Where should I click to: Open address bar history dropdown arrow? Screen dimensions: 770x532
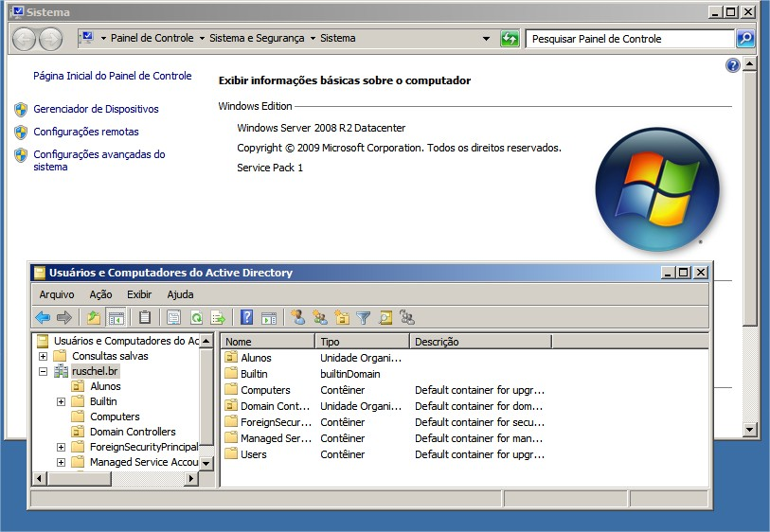click(x=486, y=38)
